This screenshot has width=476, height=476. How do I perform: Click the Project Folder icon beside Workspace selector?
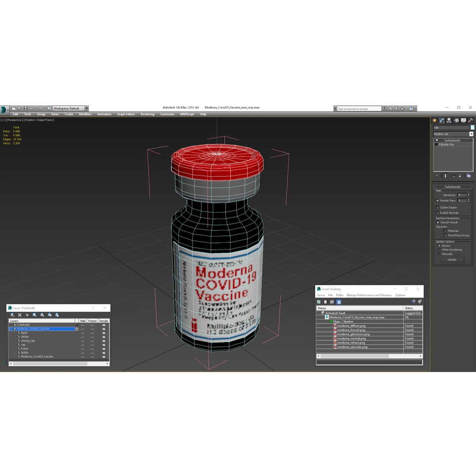(49, 108)
